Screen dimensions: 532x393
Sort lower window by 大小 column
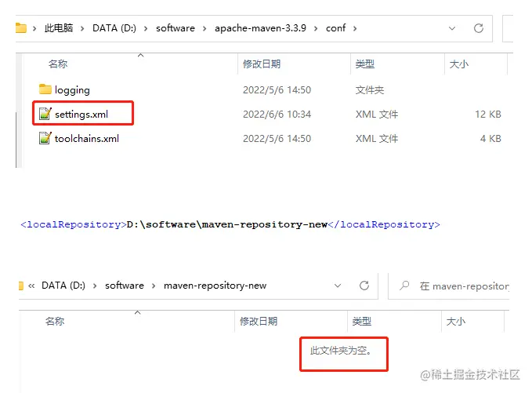[456, 321]
